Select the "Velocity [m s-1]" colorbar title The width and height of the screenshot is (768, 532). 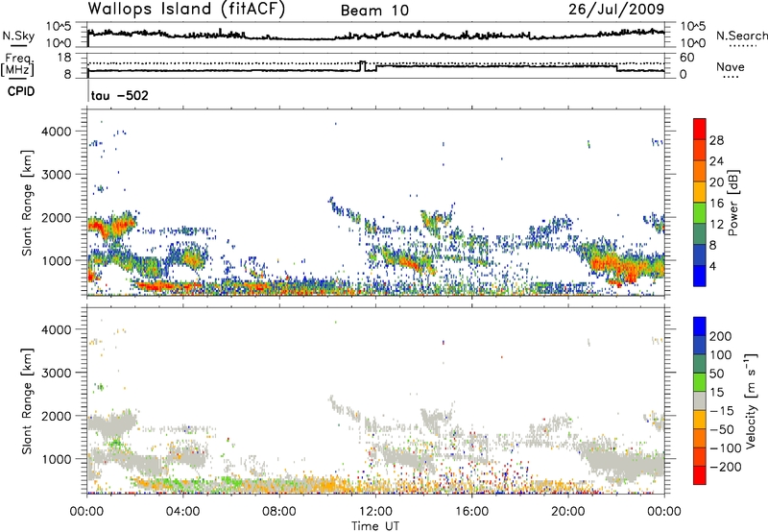coord(752,400)
